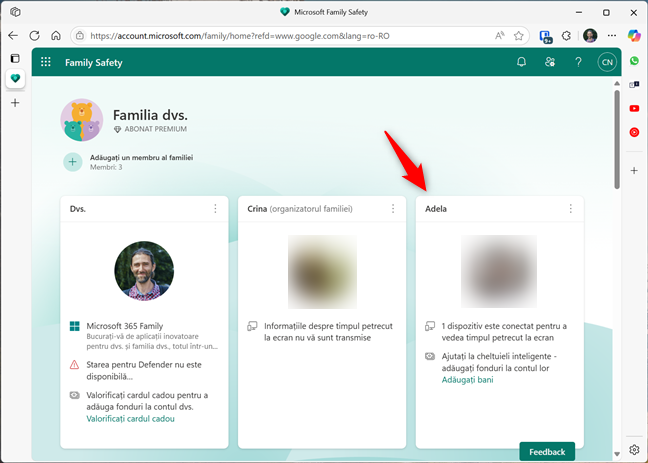Image resolution: width=648 pixels, height=463 pixels.
Task: Open the more options menu for the Dvs. card
Action: (215, 209)
